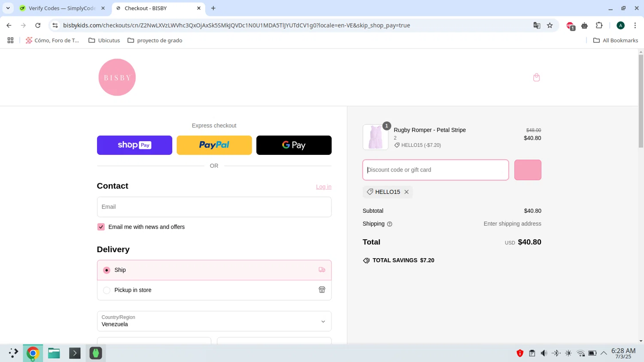Select the Pickup in store option
Image resolution: width=644 pixels, height=362 pixels.
tap(214, 290)
